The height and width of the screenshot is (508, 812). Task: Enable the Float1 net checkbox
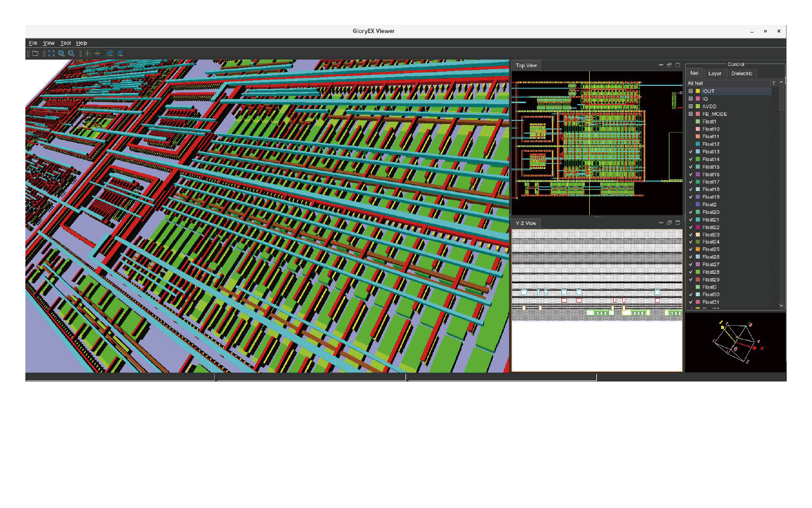691,121
